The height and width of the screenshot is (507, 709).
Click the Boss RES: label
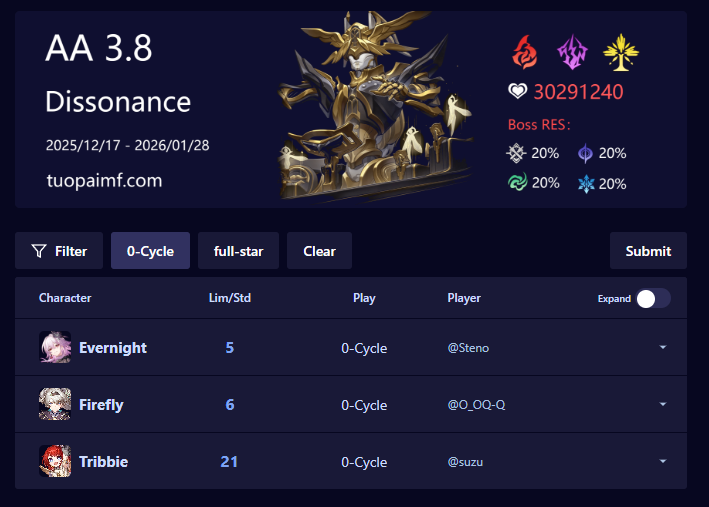[539, 124]
